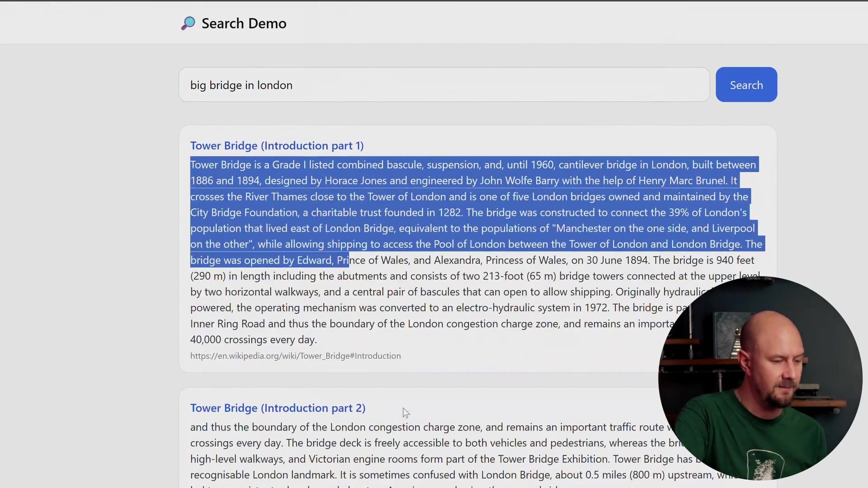The image size is (868, 488).
Task: Open the "Tower Bridge (Introduction part 1)" result link
Action: tap(277, 145)
